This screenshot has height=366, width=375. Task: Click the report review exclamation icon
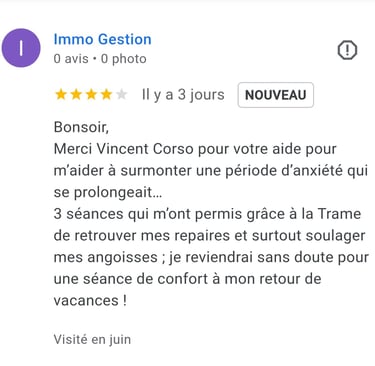coord(347,50)
